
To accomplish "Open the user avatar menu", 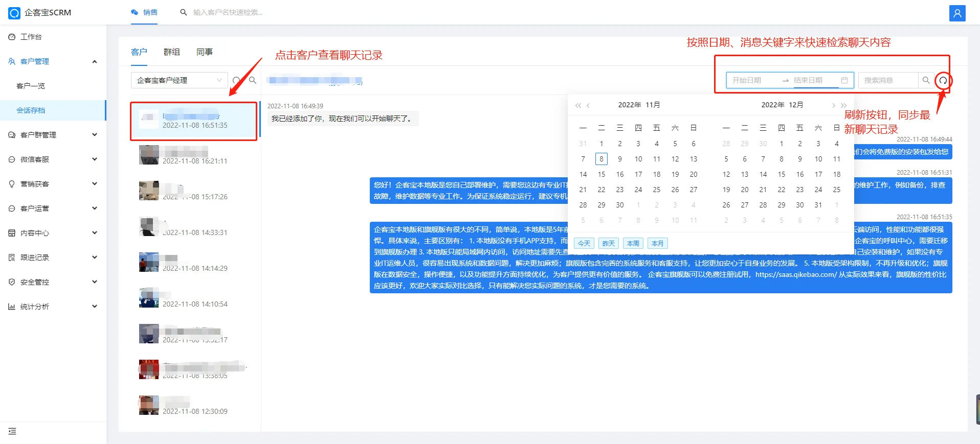I will (957, 13).
